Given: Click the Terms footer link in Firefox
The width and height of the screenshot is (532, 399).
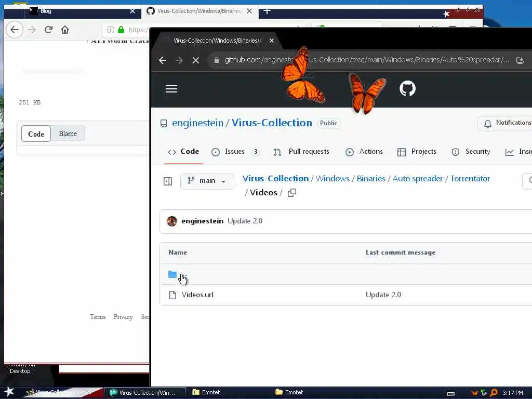Looking at the screenshot, I should click(x=98, y=317).
